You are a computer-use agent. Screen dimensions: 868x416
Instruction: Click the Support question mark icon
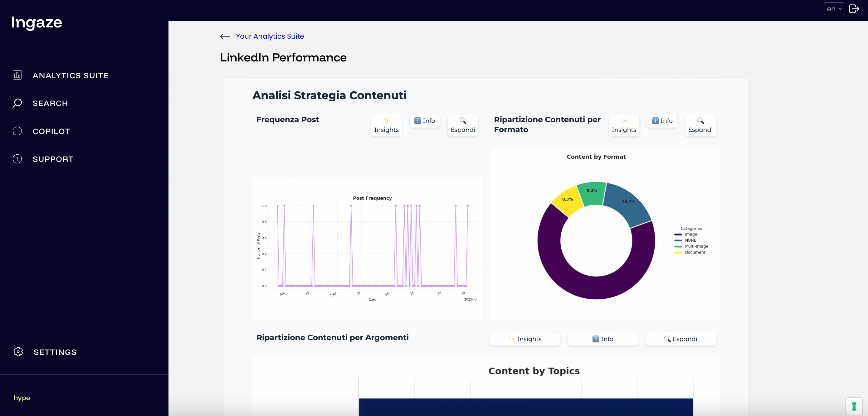(x=17, y=159)
